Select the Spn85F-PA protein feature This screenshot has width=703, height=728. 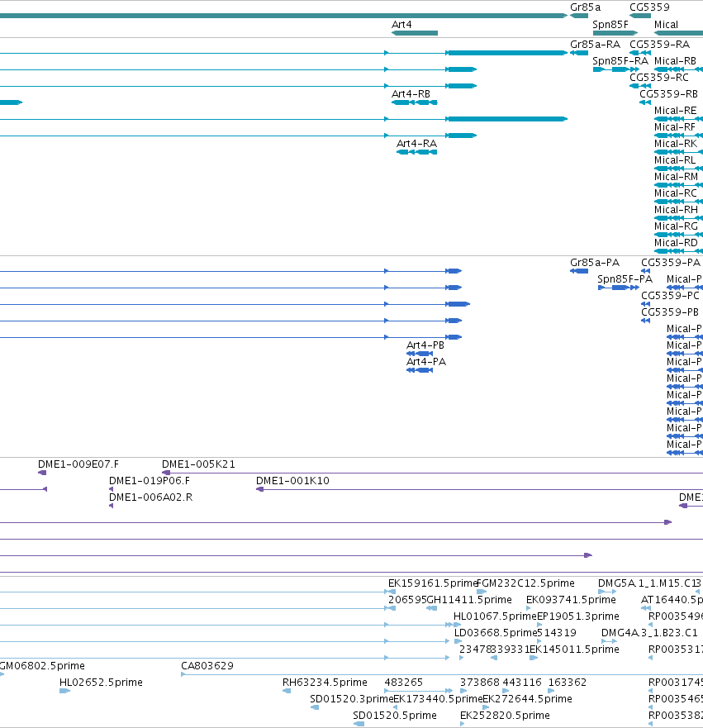coord(619,288)
